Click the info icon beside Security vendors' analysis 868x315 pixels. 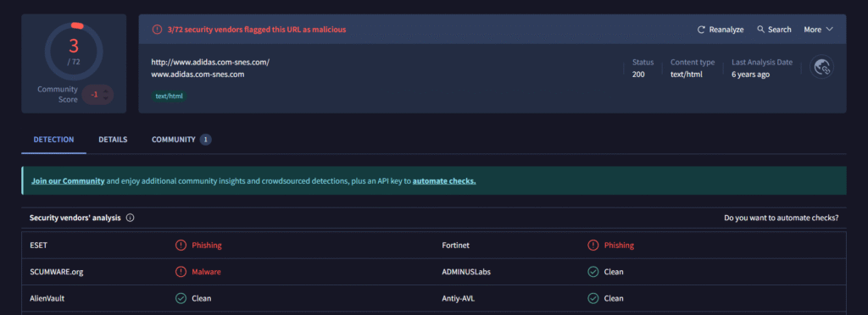coord(130,218)
